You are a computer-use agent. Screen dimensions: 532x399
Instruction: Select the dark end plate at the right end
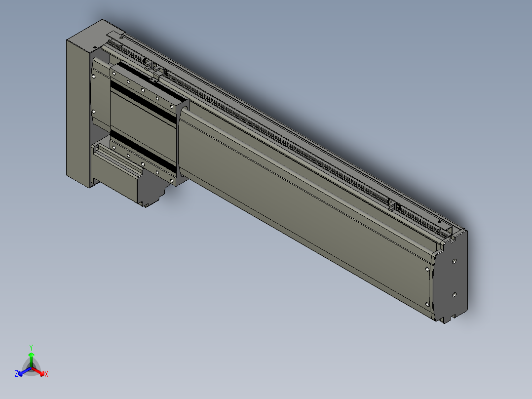pyautogui.click(x=451, y=278)
